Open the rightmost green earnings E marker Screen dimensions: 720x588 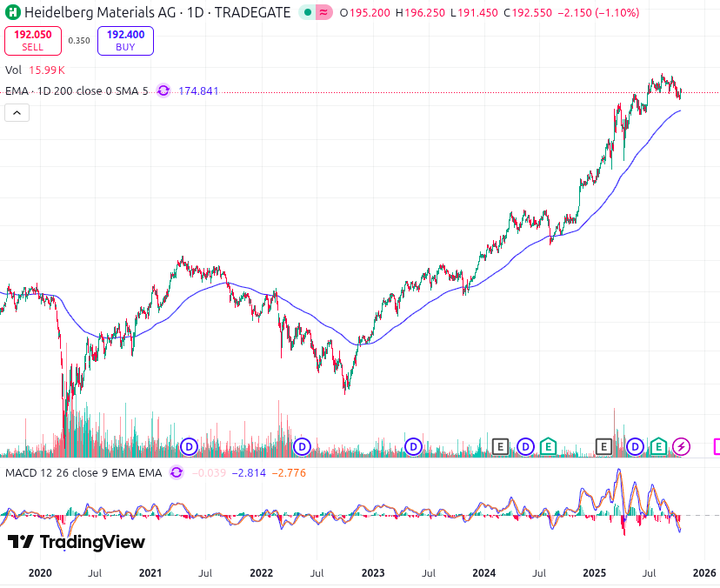click(659, 446)
